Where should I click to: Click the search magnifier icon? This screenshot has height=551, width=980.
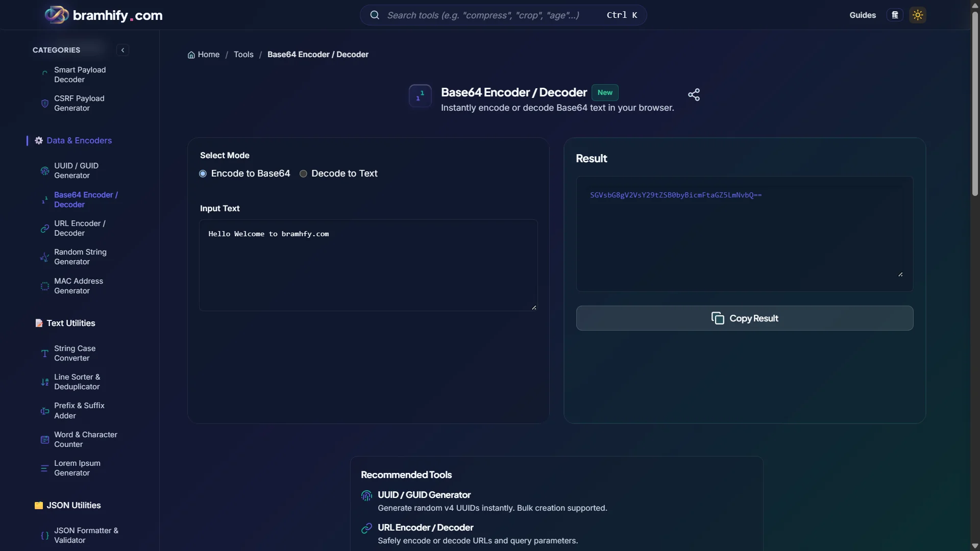coord(375,15)
